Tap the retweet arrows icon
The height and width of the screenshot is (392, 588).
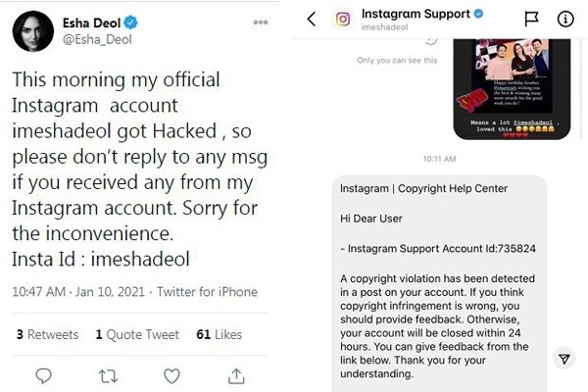110,375
